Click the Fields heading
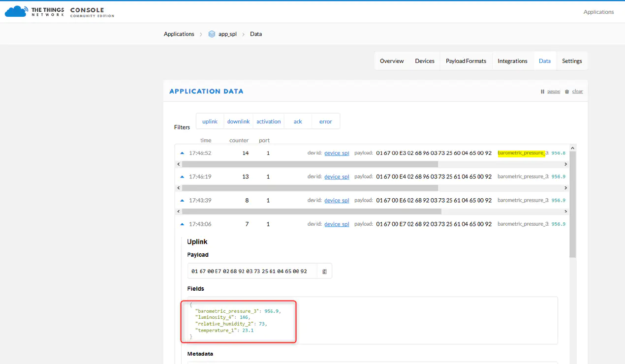 click(x=196, y=289)
